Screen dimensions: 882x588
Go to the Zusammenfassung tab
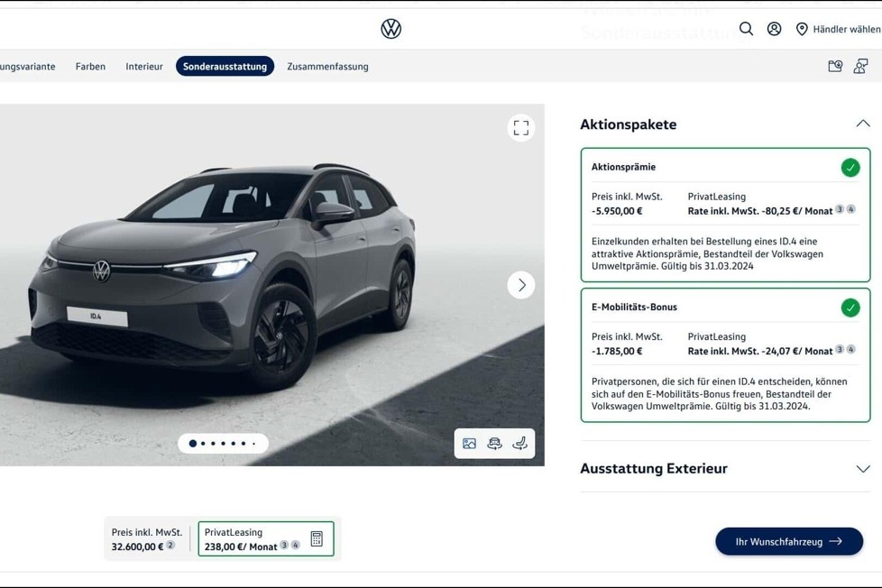[x=328, y=67]
